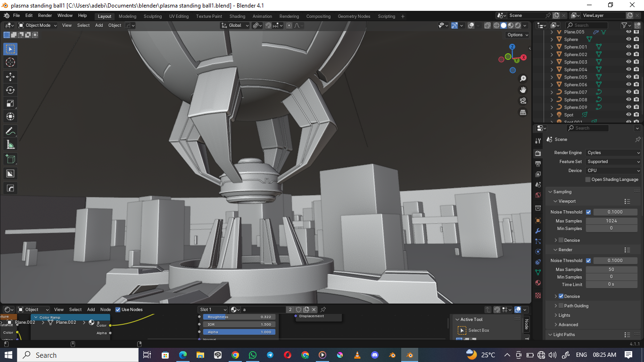Image resolution: width=644 pixels, height=362 pixels.
Task: Uncheck Render Noise Threshold checkbox
Action: point(588,261)
